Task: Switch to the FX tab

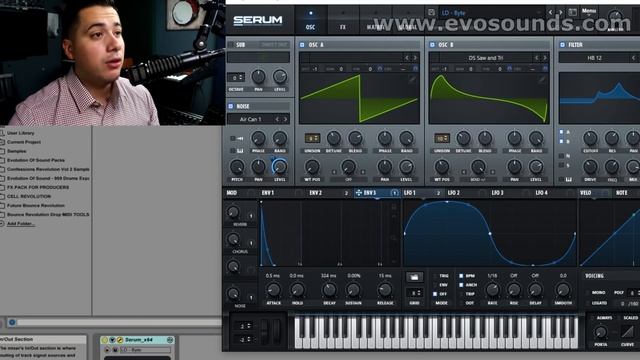Action: 342,20
